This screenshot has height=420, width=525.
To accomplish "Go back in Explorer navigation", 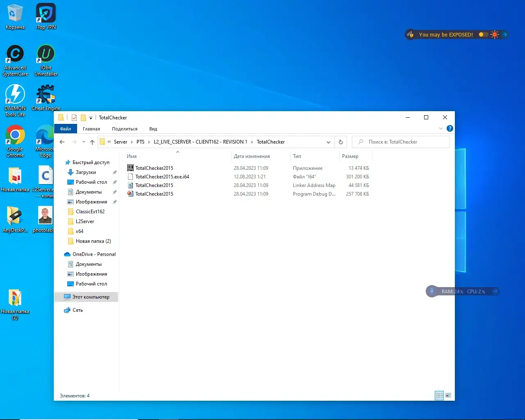I will (x=62, y=142).
